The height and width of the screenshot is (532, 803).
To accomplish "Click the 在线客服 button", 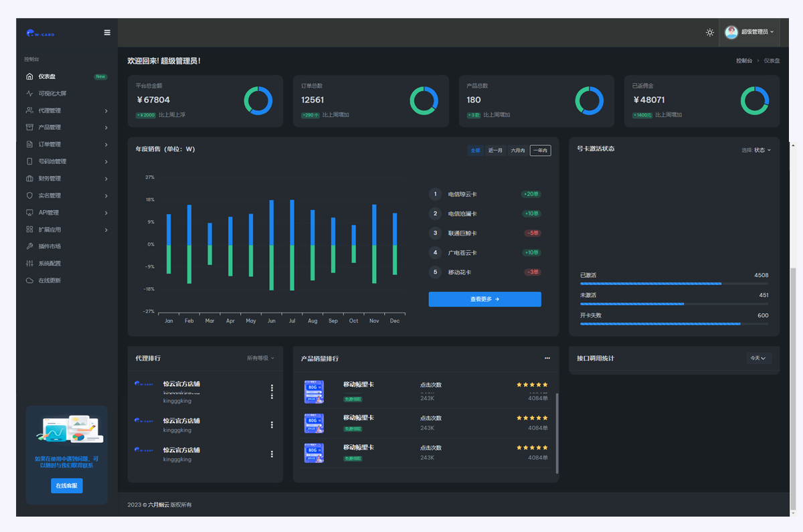I will [x=67, y=485].
